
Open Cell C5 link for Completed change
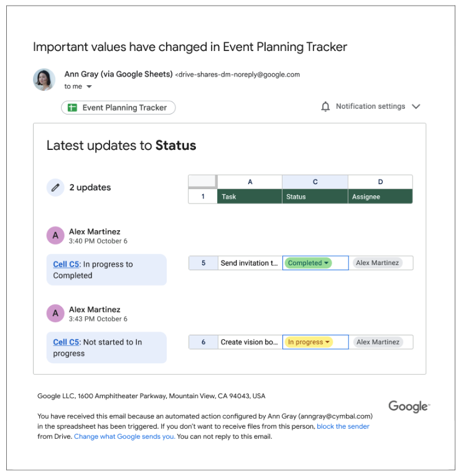[67, 264]
